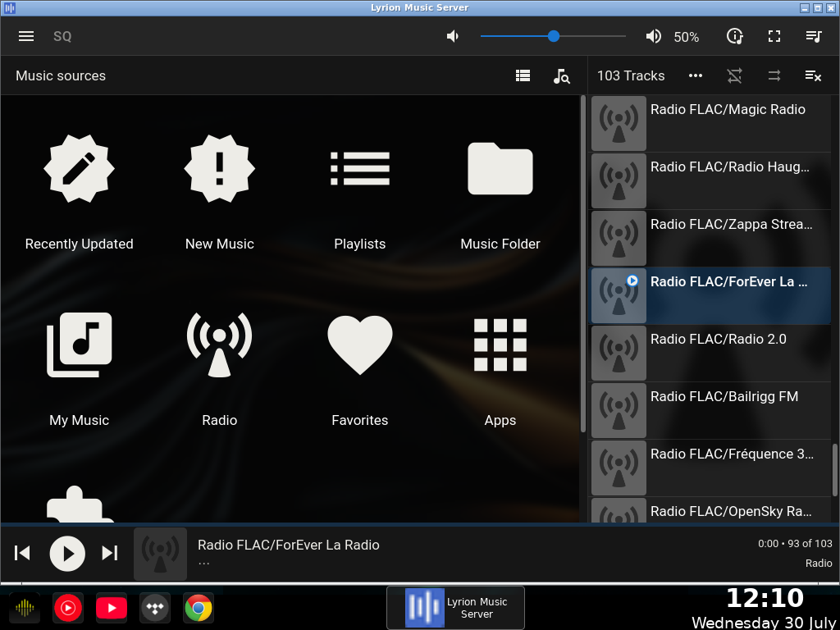Launch Chrome from taskbar

coord(199,608)
